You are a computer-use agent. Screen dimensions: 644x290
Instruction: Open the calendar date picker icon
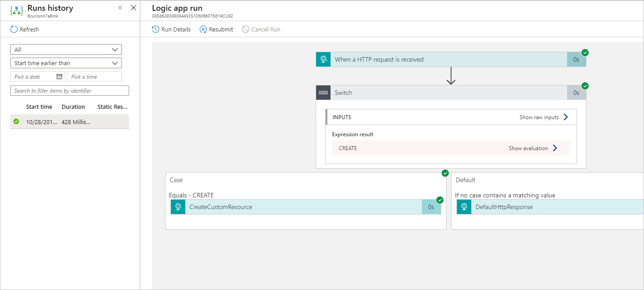(59, 76)
